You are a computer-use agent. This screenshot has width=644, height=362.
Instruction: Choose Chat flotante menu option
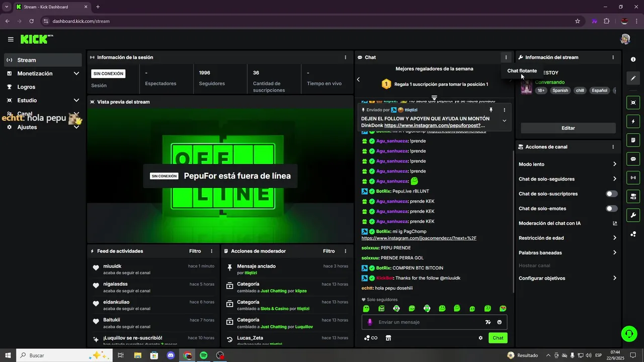coord(522,71)
